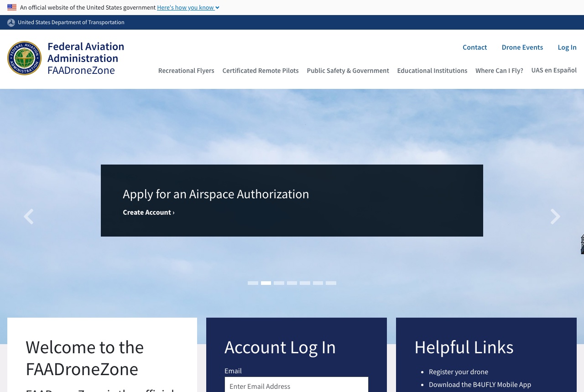Open the Contact page
This screenshot has height=392, width=584.
click(474, 47)
